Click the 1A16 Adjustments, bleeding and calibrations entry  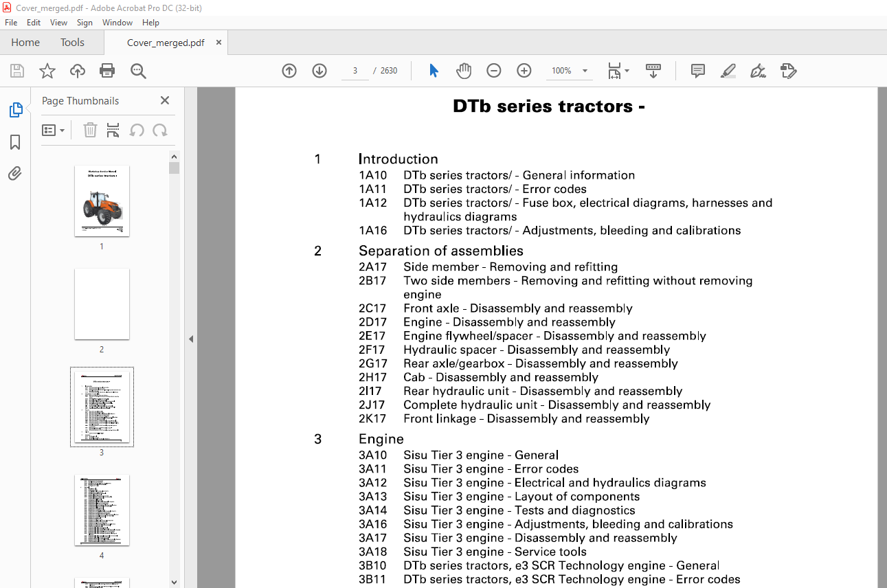[x=550, y=230]
